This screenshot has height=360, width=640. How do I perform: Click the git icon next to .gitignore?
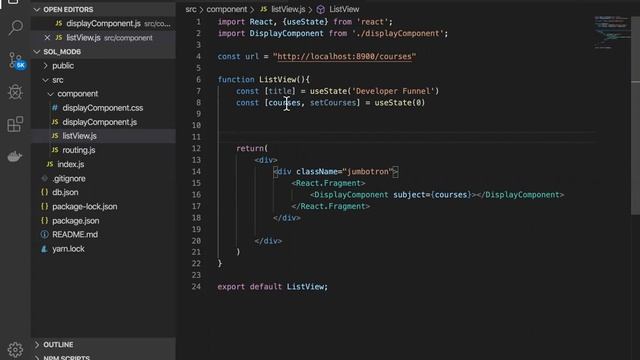pos(44,178)
